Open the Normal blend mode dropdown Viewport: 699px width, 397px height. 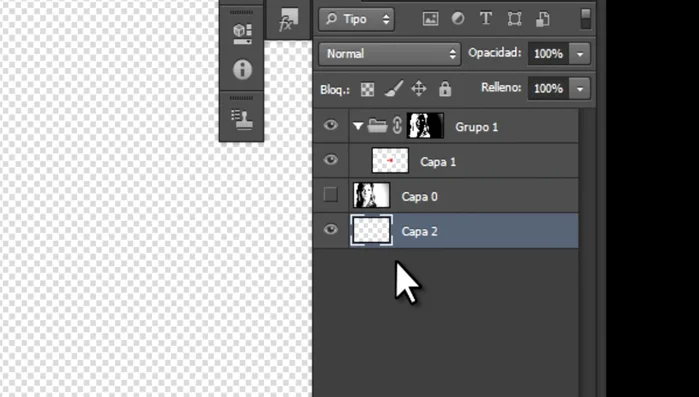390,54
